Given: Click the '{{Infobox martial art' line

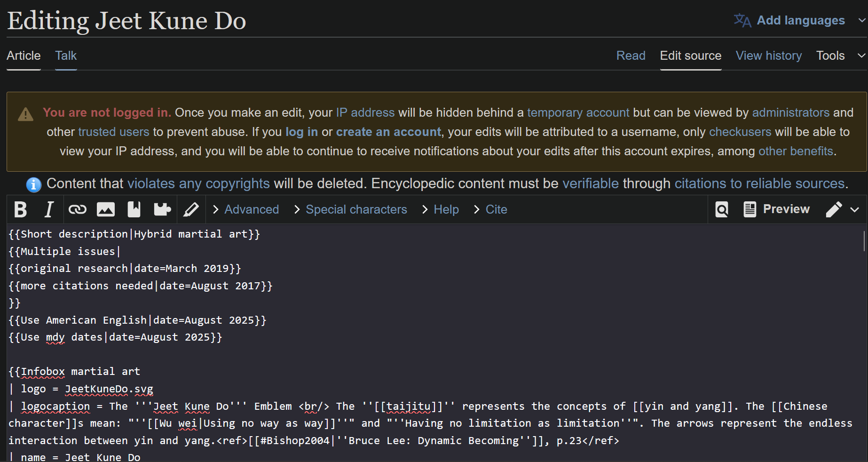Looking at the screenshot, I should (x=74, y=372).
